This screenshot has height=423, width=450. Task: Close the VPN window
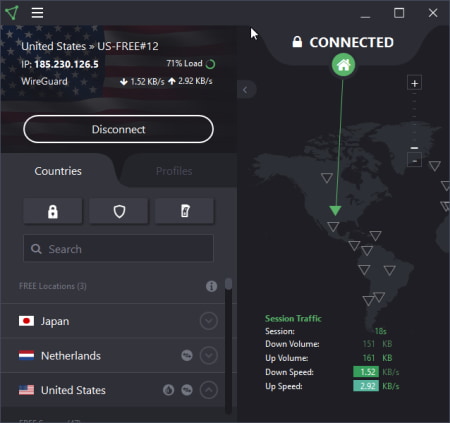[433, 13]
